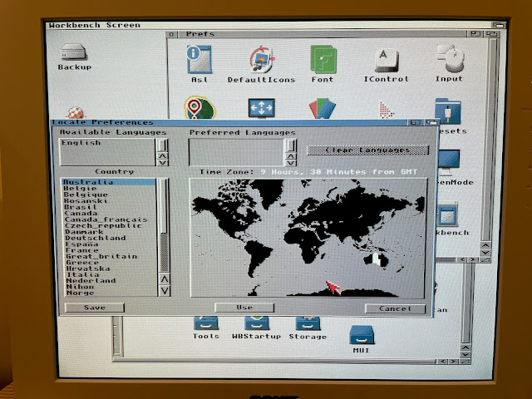Open the Overscan monitor arrows icon
The height and width of the screenshot is (399, 532).
pos(261,108)
